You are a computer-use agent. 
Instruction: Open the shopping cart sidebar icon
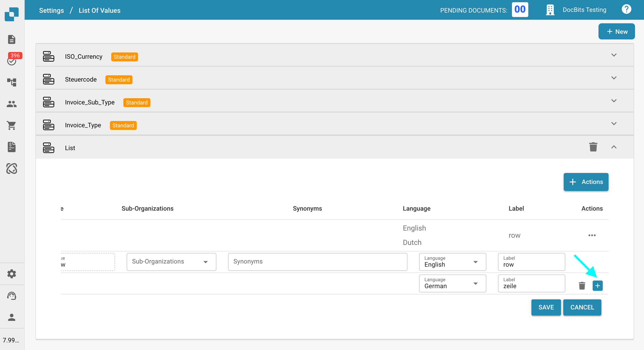click(12, 125)
